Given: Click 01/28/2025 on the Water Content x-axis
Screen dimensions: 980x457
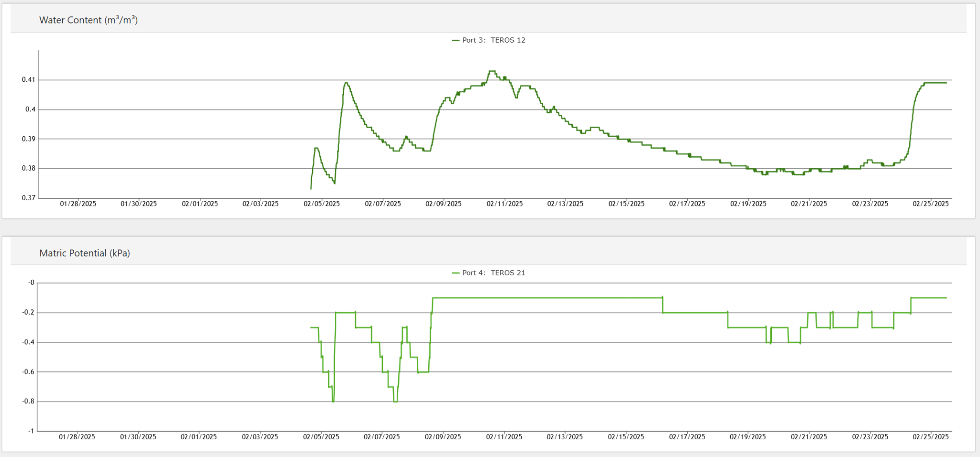Looking at the screenshot, I should pos(78,204).
